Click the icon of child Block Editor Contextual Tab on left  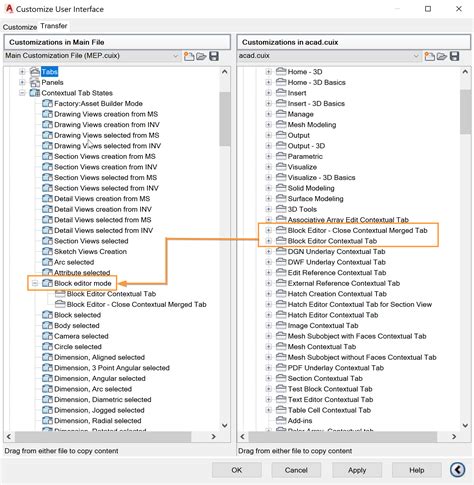60,294
